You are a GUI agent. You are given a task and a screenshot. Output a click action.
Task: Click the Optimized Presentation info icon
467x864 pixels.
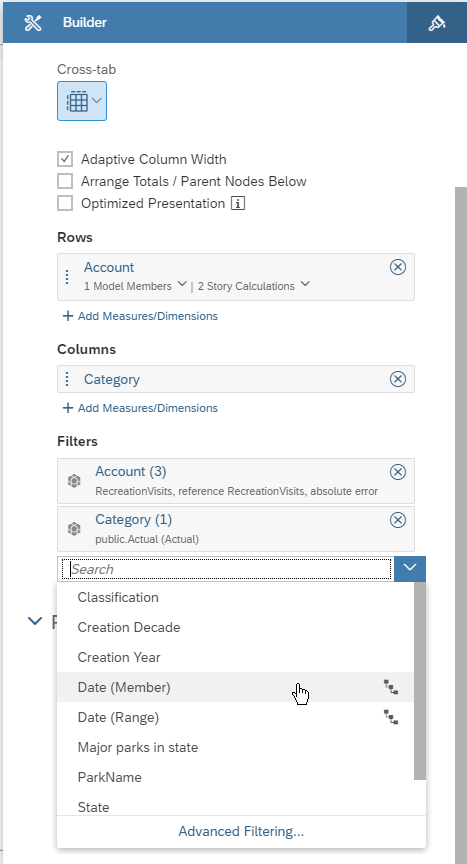pyautogui.click(x=238, y=204)
